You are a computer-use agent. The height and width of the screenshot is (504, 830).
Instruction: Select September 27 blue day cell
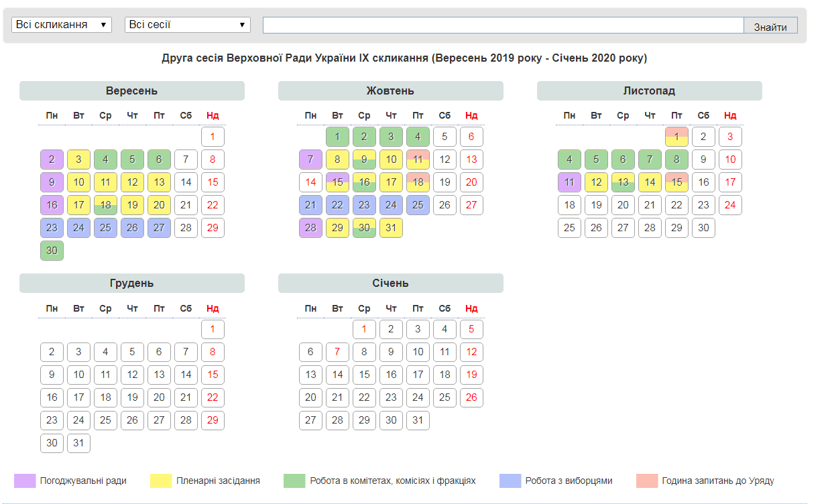(x=159, y=228)
